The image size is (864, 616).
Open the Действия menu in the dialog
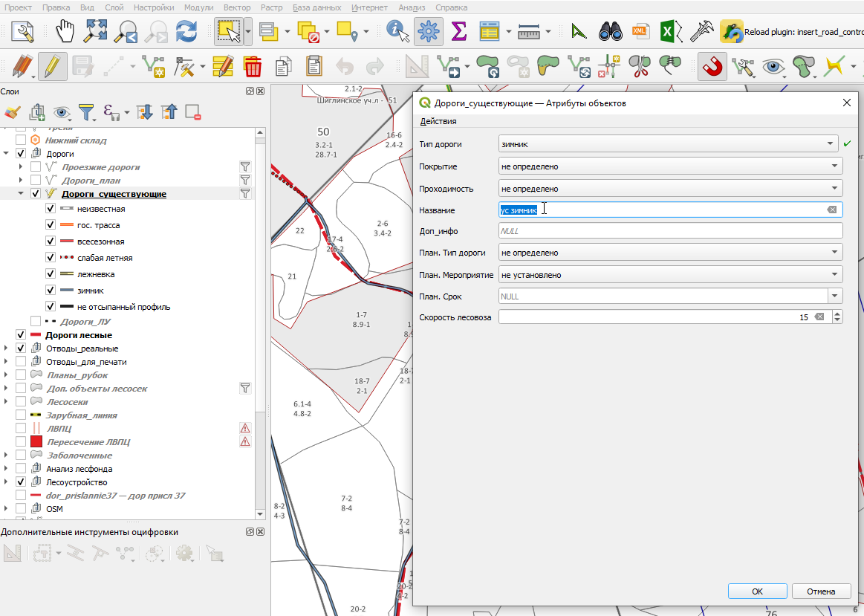click(x=438, y=121)
